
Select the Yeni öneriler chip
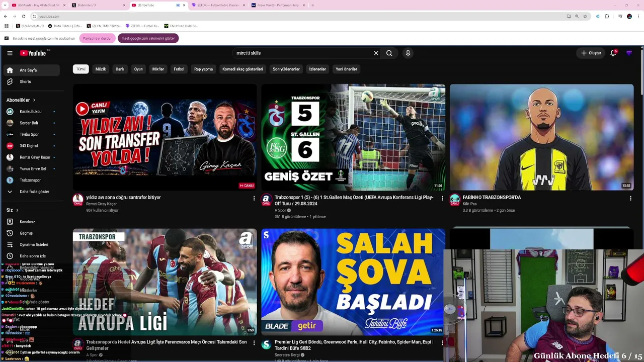pyautogui.click(x=346, y=69)
